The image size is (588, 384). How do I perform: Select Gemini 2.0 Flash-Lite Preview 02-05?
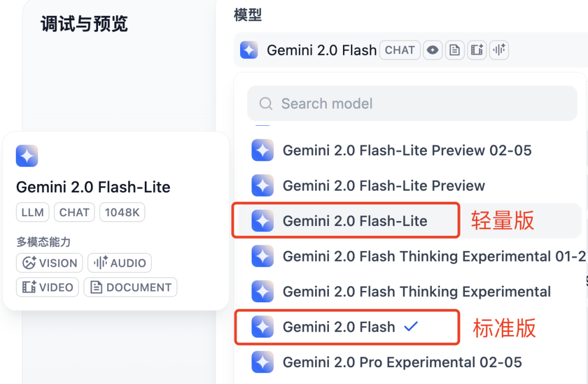click(x=409, y=150)
